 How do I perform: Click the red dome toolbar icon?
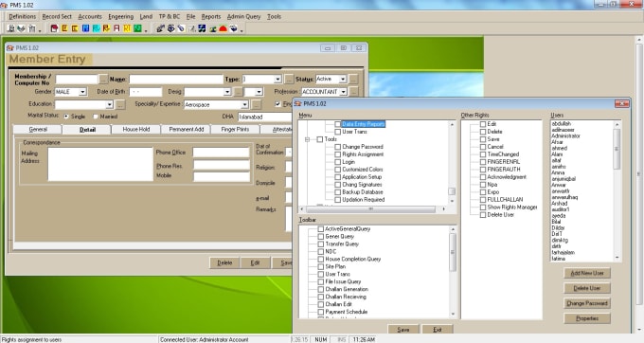point(223,28)
